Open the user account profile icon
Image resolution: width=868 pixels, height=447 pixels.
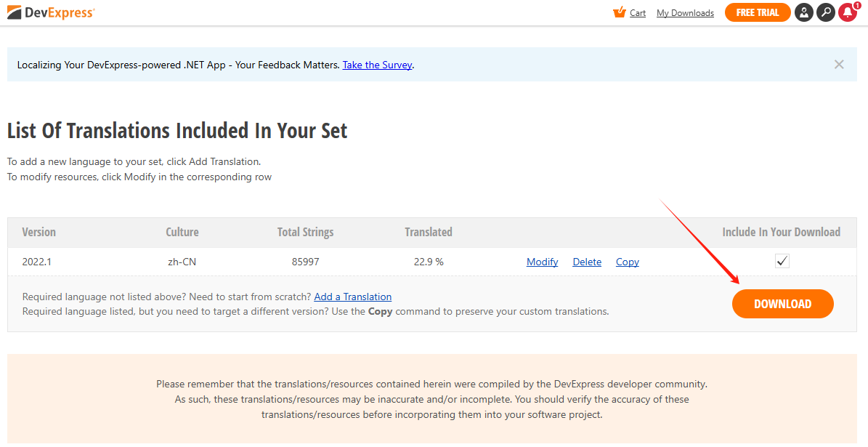click(803, 12)
